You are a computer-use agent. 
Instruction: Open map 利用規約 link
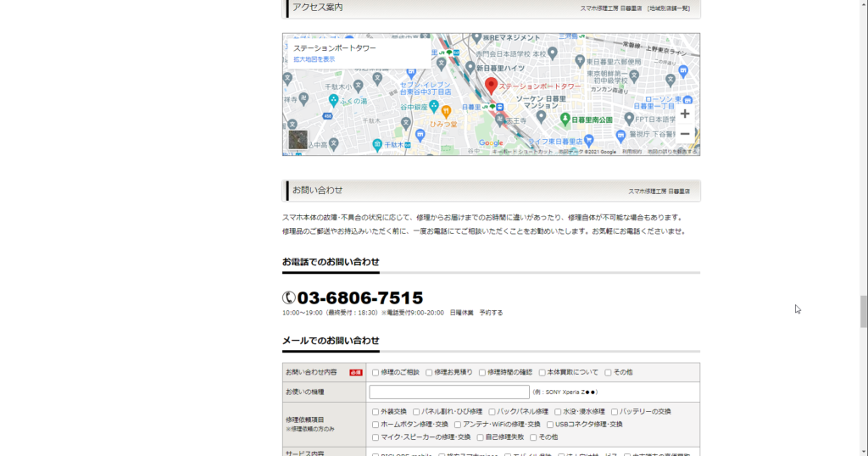(632, 152)
